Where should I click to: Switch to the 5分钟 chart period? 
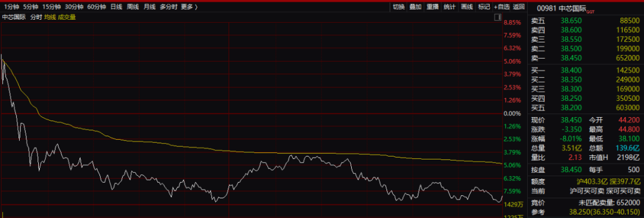point(31,7)
